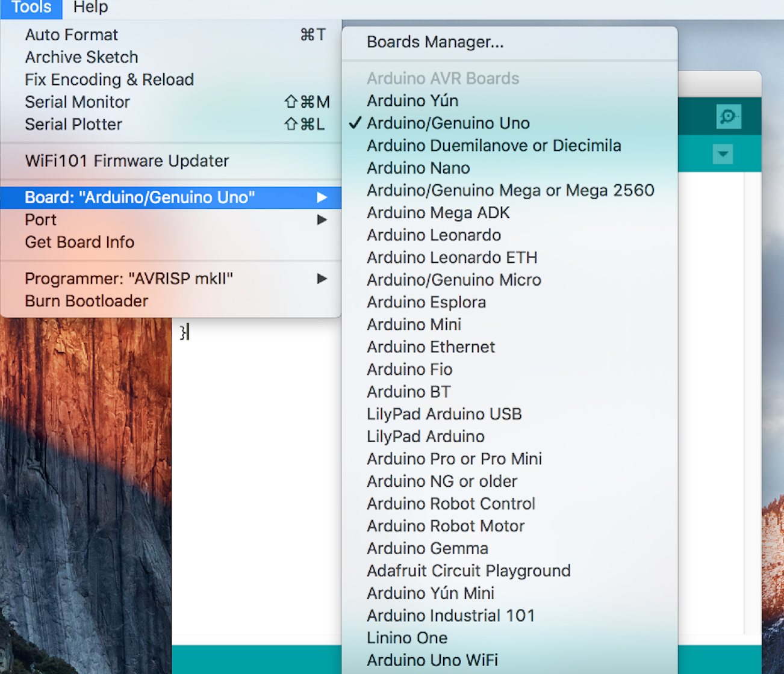Click Burn Bootloader

(171, 301)
